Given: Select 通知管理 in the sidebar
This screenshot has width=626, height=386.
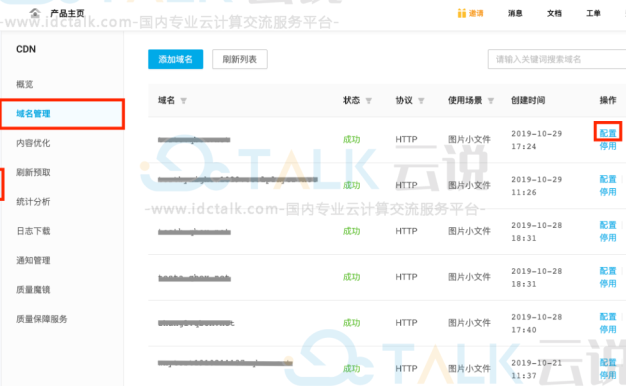Looking at the screenshot, I should [33, 260].
